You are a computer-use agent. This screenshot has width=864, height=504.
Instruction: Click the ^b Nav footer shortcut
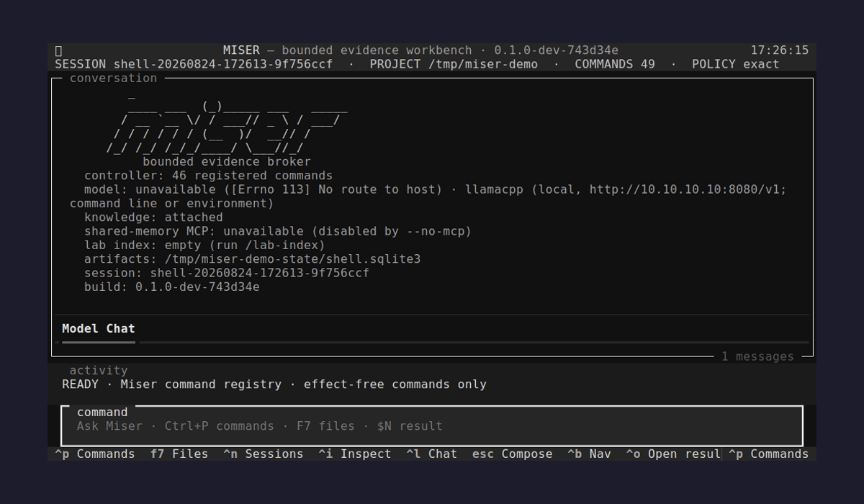coord(589,454)
